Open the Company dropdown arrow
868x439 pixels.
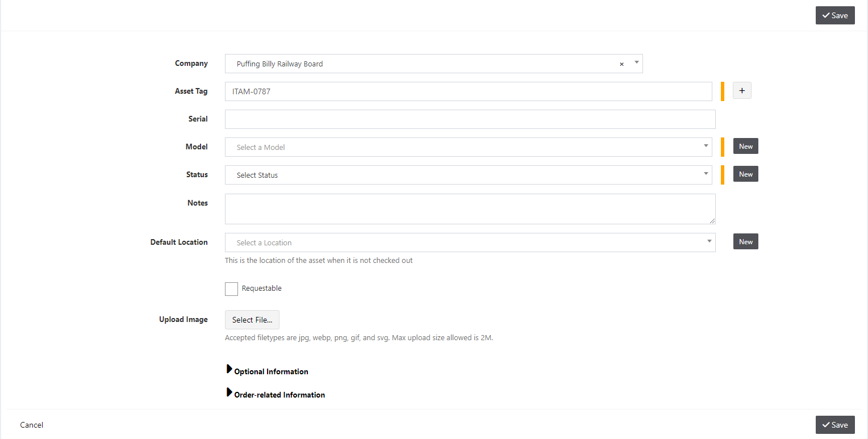click(x=636, y=62)
